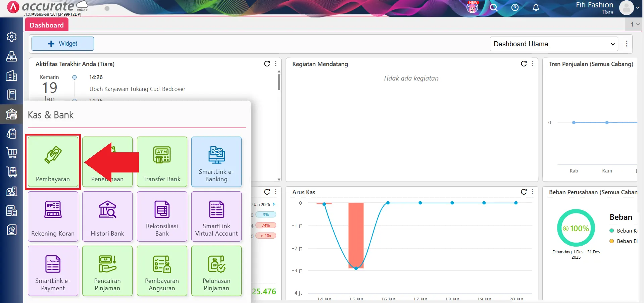This screenshot has width=644, height=303.
Task: Expand the Dashboard Utama dropdown
Action: pyautogui.click(x=554, y=44)
